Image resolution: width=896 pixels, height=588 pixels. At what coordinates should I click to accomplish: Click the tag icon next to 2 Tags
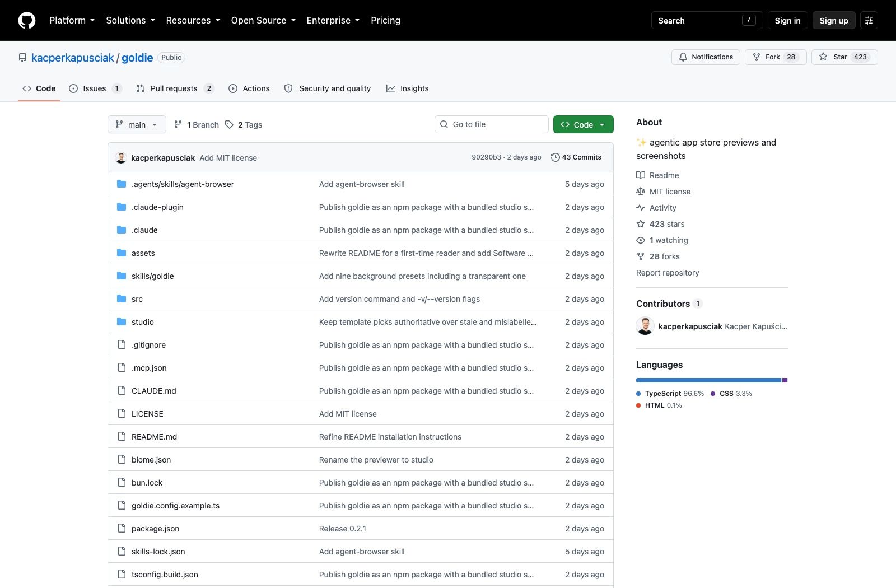pyautogui.click(x=229, y=124)
